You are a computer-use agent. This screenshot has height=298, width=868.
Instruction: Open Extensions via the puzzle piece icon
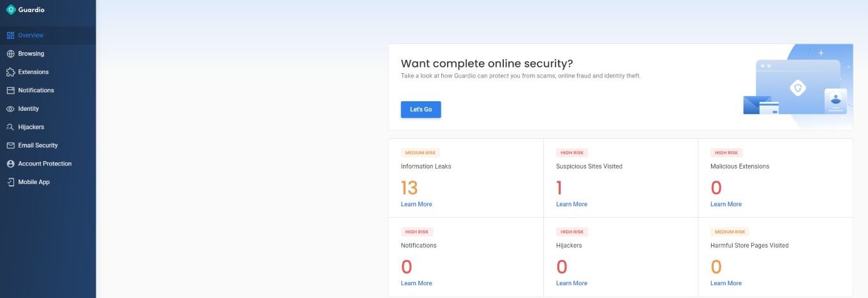point(10,72)
